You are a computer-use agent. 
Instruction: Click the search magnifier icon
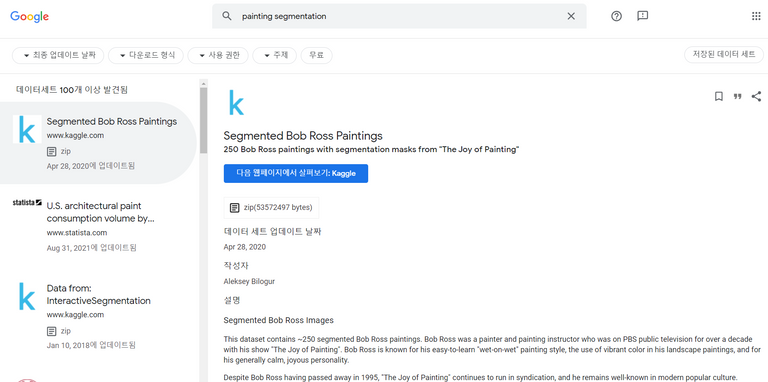coord(226,16)
